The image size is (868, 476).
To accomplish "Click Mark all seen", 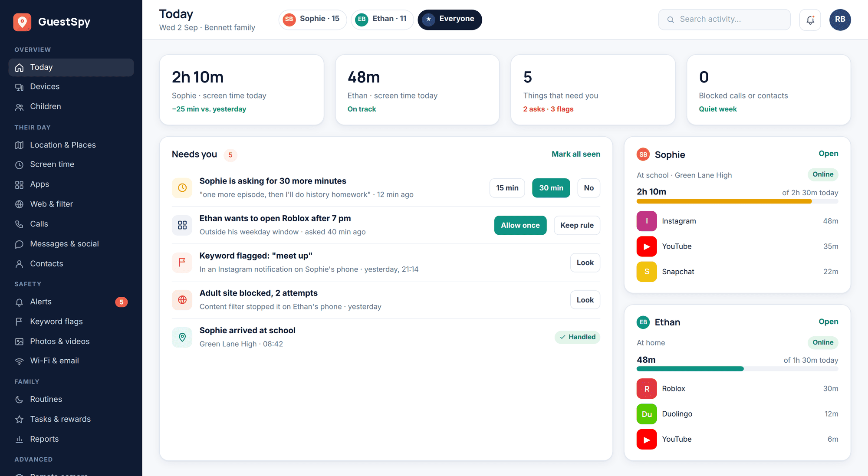I will (x=576, y=154).
